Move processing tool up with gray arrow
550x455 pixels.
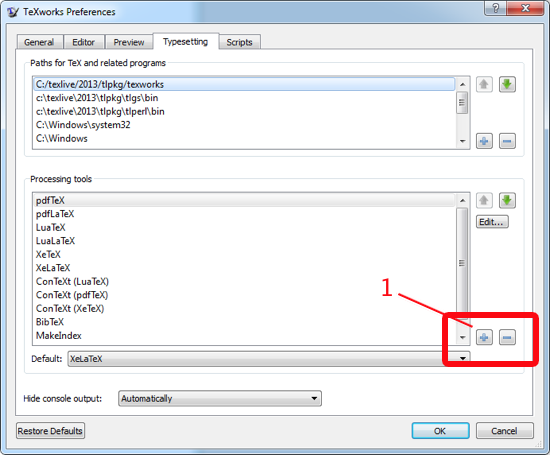pos(484,201)
